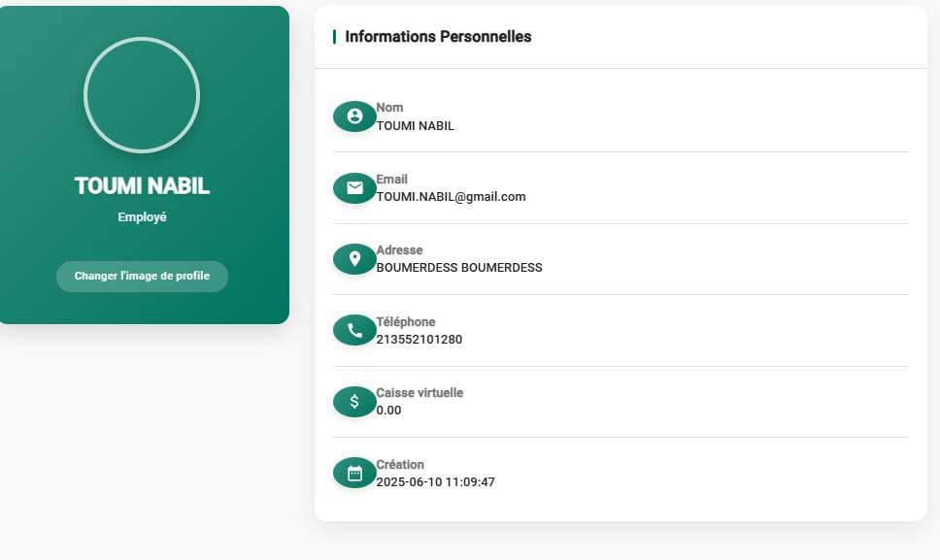Click the dollar sign Caisse virtuelle icon
The width and height of the screenshot is (940, 560).
pyautogui.click(x=354, y=402)
